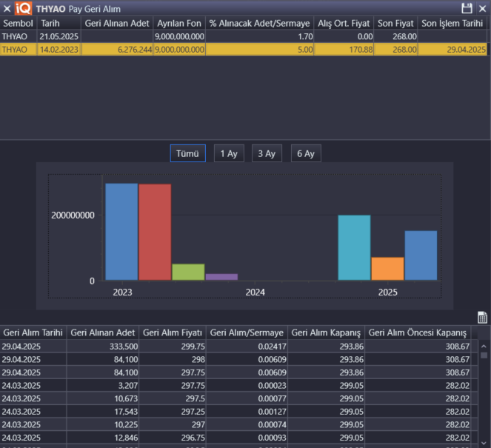Click the 298 Geri Alım Fiyatı cell
The image size is (491, 448).
coord(173,359)
